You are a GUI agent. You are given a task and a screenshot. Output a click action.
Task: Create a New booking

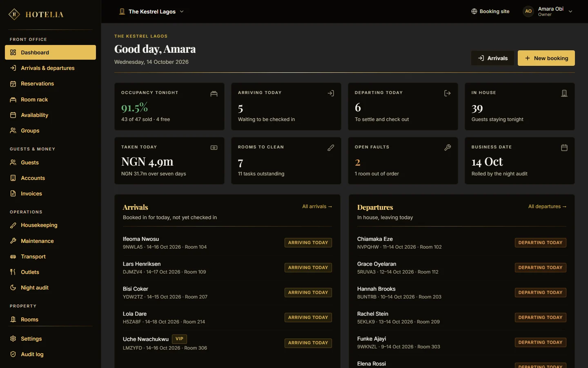pyautogui.click(x=546, y=58)
